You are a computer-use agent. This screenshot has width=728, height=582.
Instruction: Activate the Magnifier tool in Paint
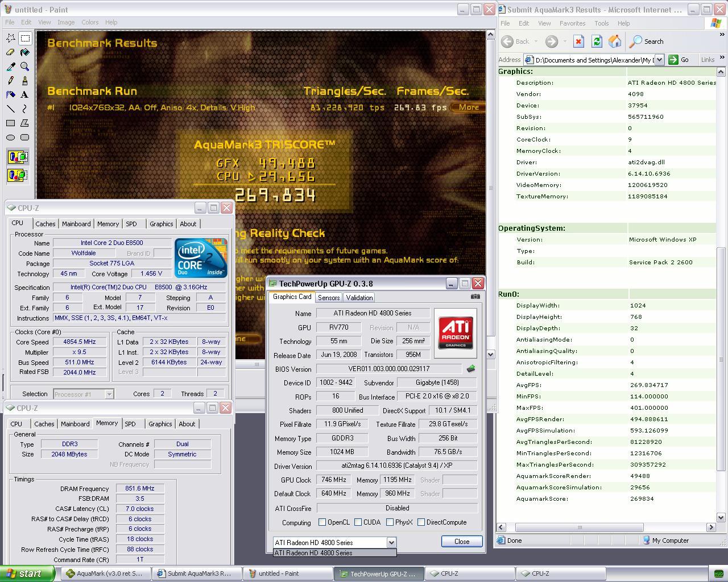click(x=25, y=66)
